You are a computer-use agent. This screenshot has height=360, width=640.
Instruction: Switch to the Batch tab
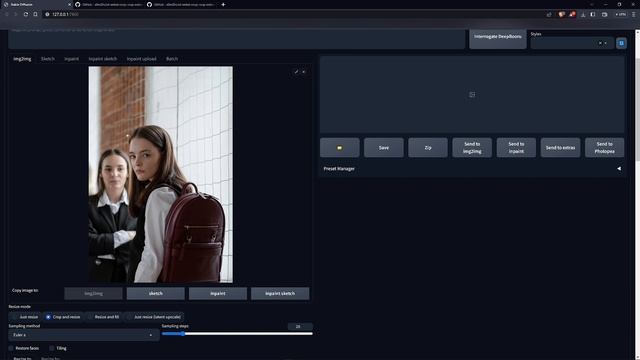pyautogui.click(x=172, y=59)
